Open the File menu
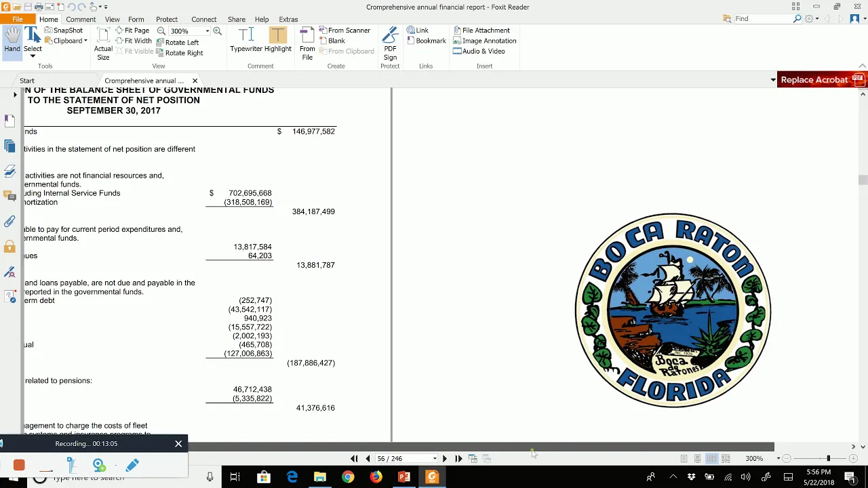The image size is (868, 488). (x=18, y=19)
